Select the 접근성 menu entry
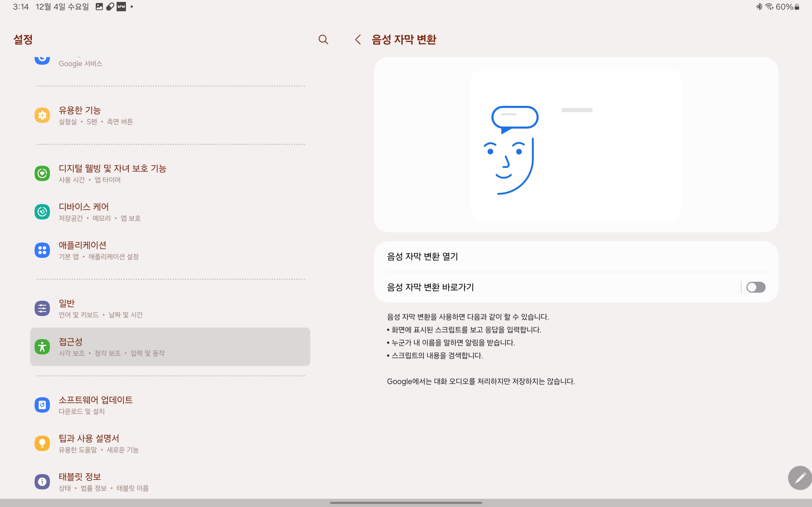The width and height of the screenshot is (812, 507). tap(170, 347)
